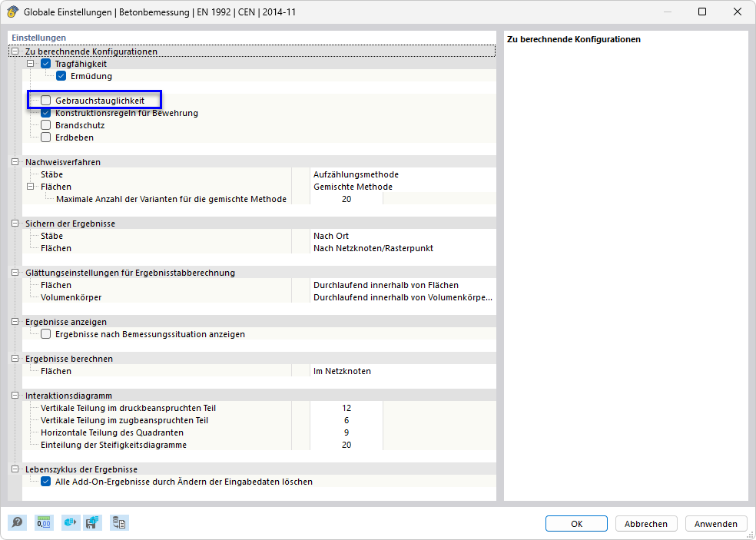Image resolution: width=756 pixels, height=540 pixels.
Task: Edit horizontale Teilung des Quadranten value 9
Action: 346,432
